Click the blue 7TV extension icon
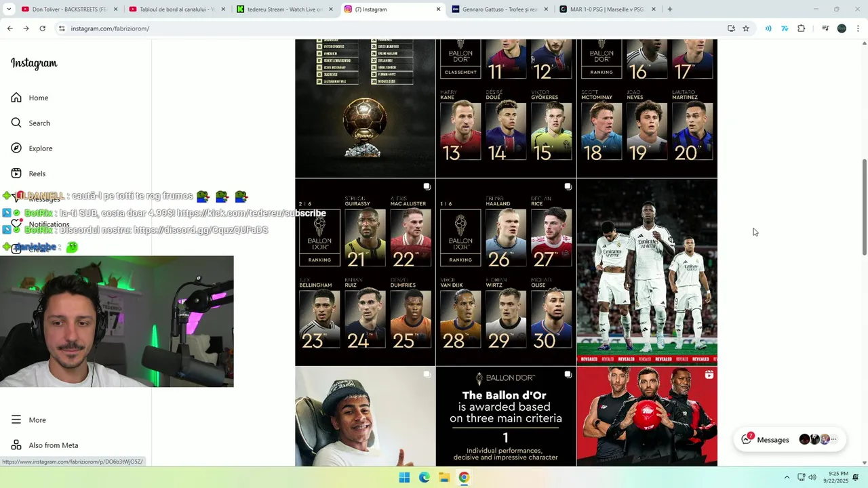Screen dimensions: 868x488 click(x=785, y=28)
